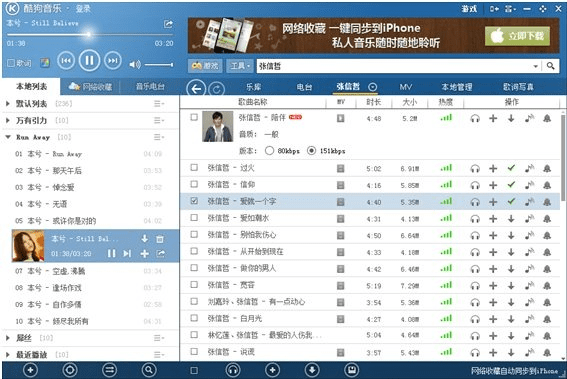Screen dimensions: 567x379
Task: Refresh the search results page
Action: click(216, 89)
